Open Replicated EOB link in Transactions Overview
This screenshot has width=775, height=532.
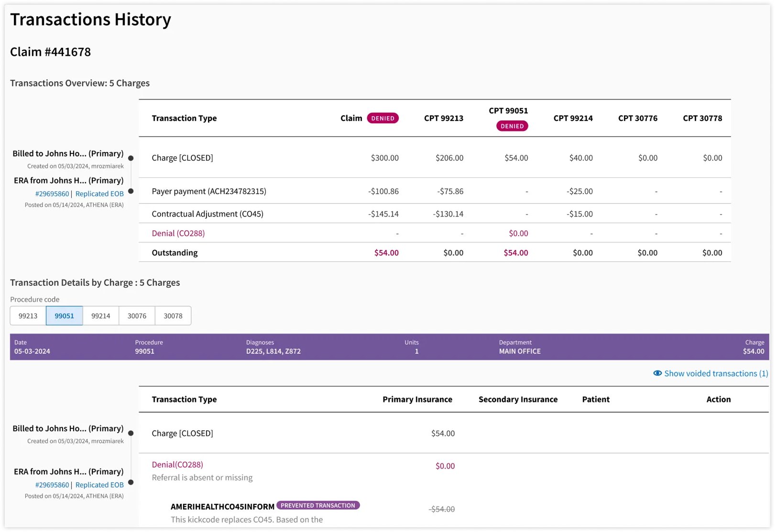pos(99,194)
